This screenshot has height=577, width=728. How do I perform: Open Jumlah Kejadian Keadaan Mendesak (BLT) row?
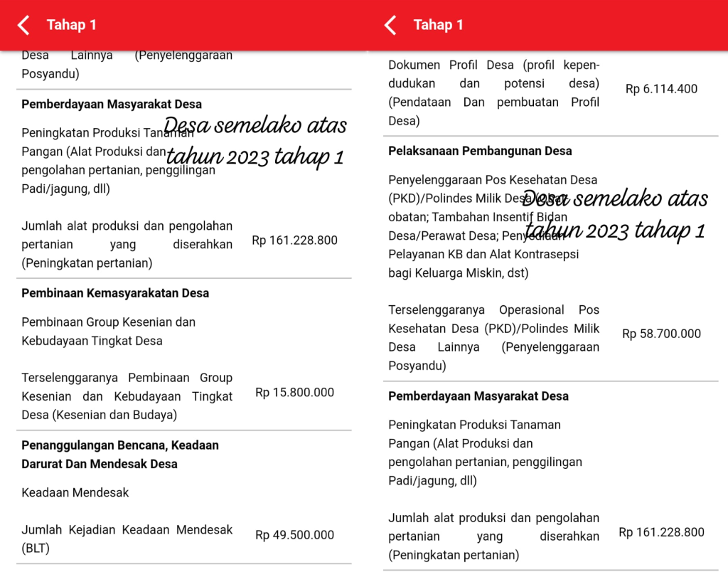click(127, 539)
